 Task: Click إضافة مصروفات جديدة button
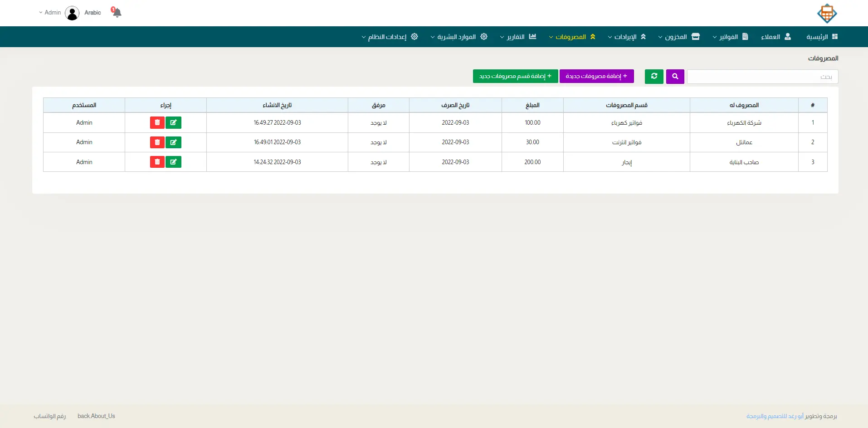pyautogui.click(x=596, y=76)
